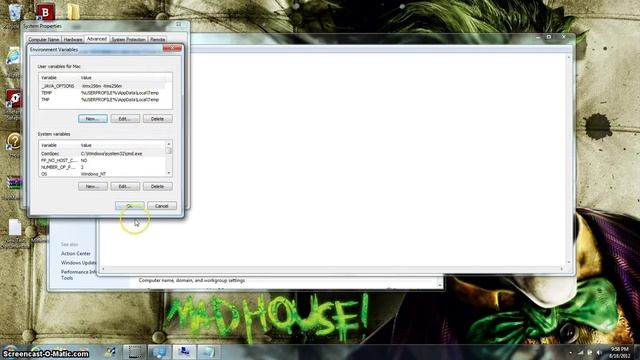Click the volume speaker tray icon

point(599,352)
